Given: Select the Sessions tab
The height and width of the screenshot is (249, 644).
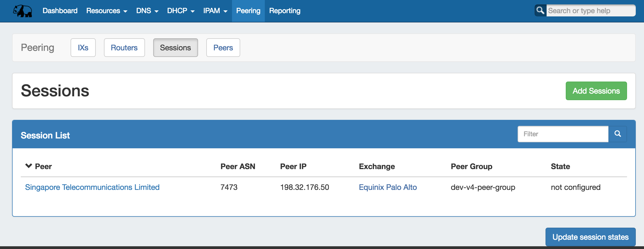Looking at the screenshot, I should pyautogui.click(x=175, y=48).
